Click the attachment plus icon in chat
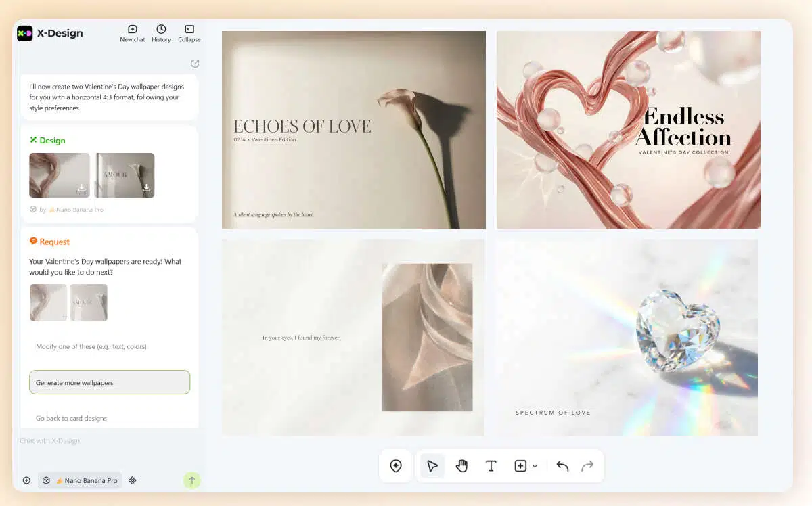812x506 pixels. [26, 480]
